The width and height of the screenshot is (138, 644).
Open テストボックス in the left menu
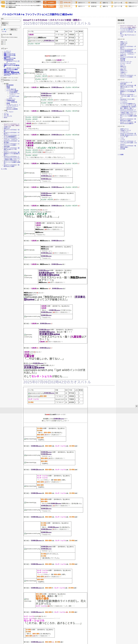pos(8,116)
